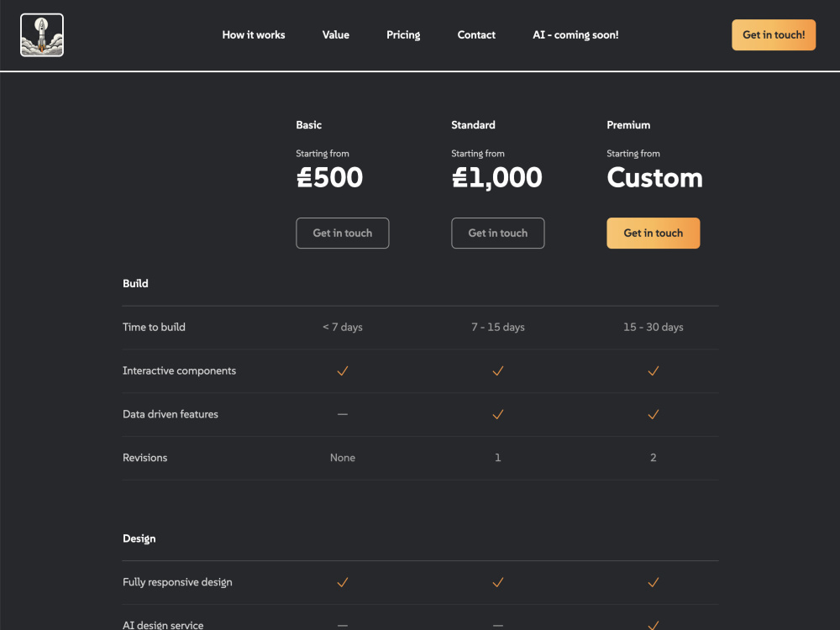The image size is (840, 630).
Task: Click Get in touch under the Premium plan
Action: [x=653, y=233]
